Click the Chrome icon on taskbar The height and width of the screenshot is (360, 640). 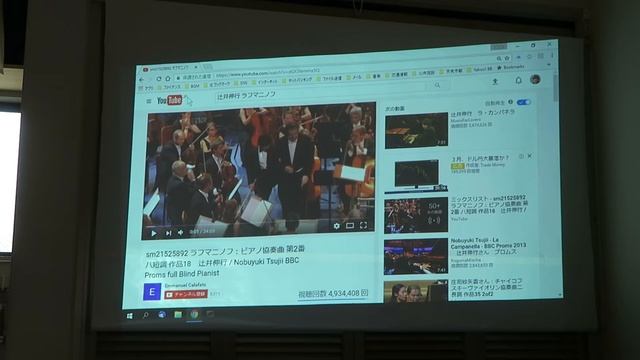click(x=194, y=314)
